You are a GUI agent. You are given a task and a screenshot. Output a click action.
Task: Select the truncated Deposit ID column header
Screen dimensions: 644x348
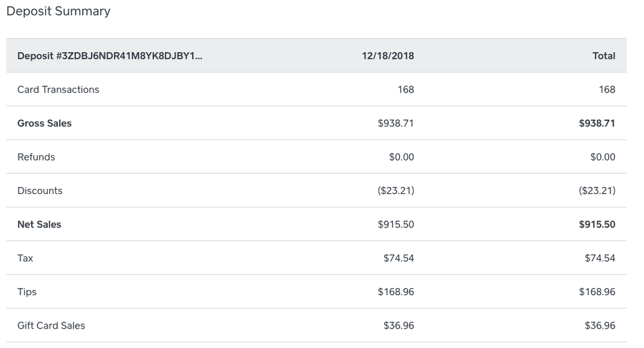click(110, 56)
